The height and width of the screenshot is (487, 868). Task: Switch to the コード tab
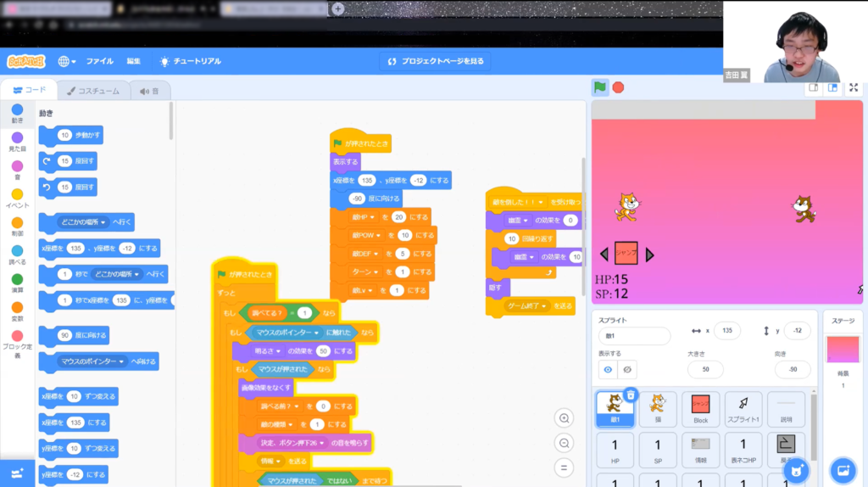point(30,90)
